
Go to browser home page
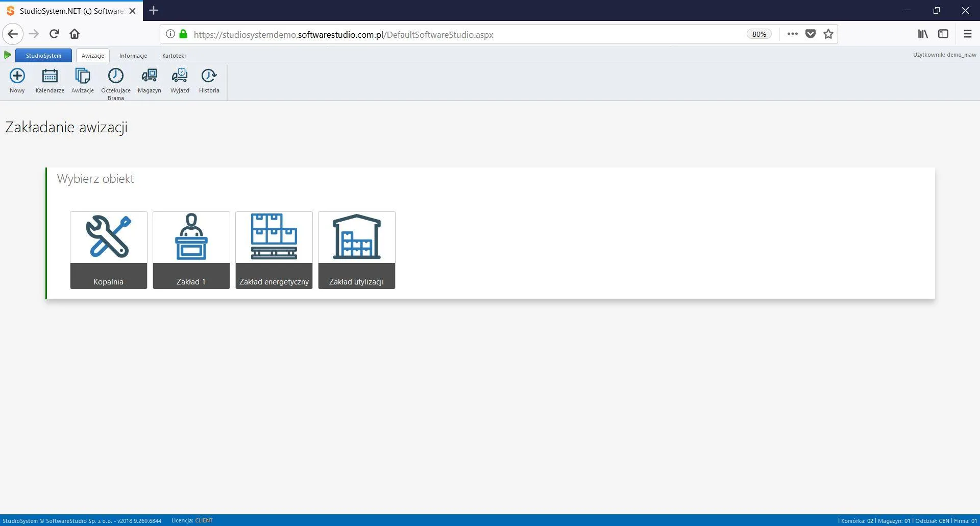pyautogui.click(x=75, y=34)
